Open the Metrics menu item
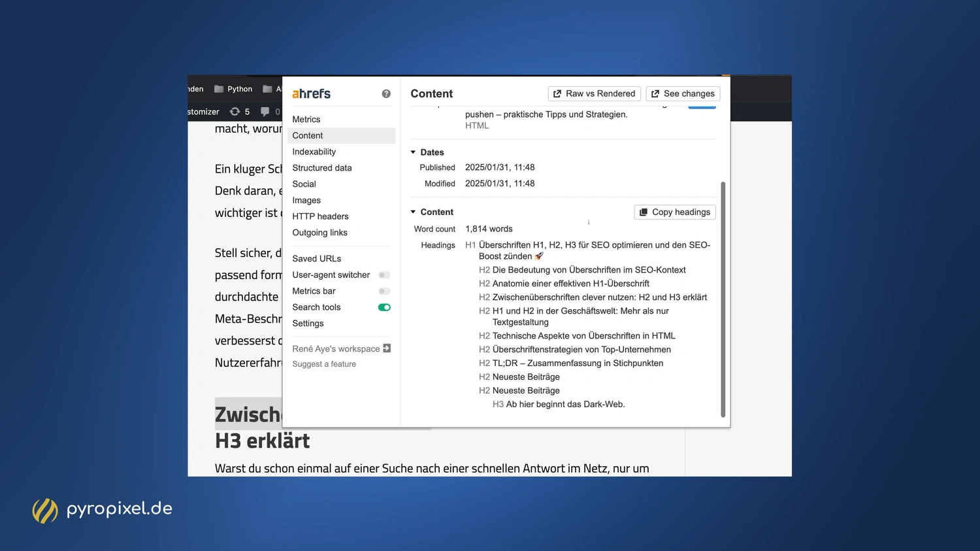Screen dimensions: 980x551 306,119
